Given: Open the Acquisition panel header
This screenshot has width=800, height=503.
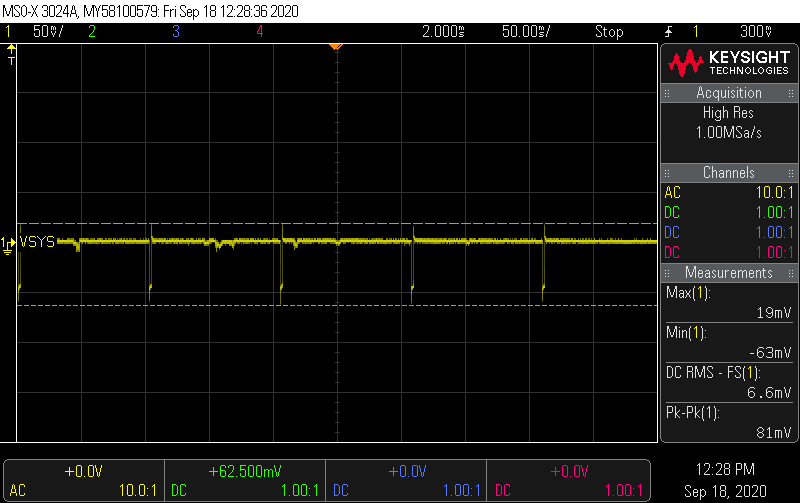Looking at the screenshot, I should pyautogui.click(x=729, y=93).
